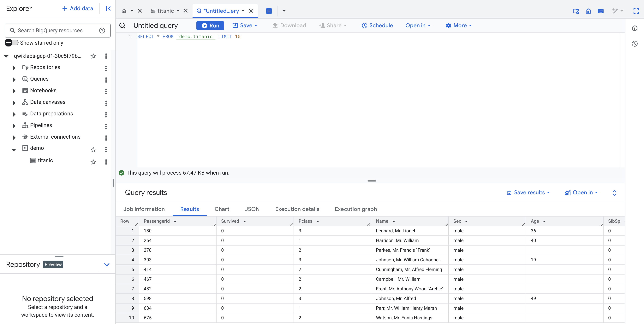The image size is (644, 324).
Task: Expand or collapse query results pane
Action: (615, 193)
